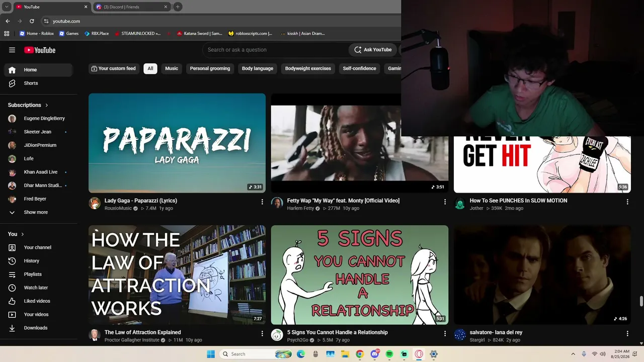Screen dimensions: 644x362
Task: Open more options for Lady Gaga Paparazzi video
Action: [x=262, y=202]
